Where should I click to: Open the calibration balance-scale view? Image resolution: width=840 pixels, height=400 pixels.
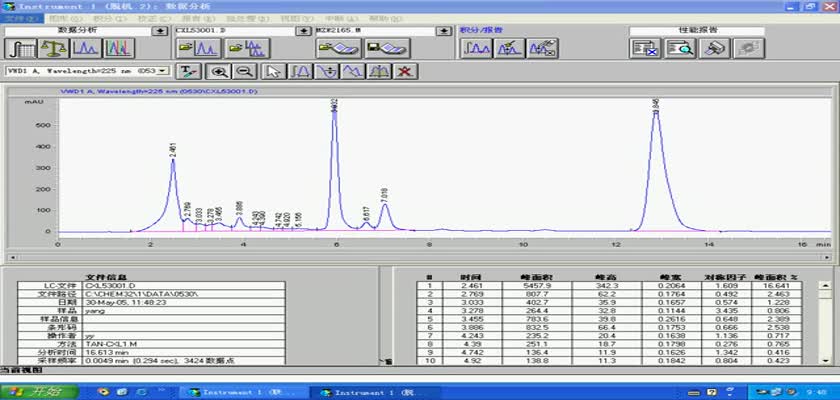pyautogui.click(x=54, y=49)
